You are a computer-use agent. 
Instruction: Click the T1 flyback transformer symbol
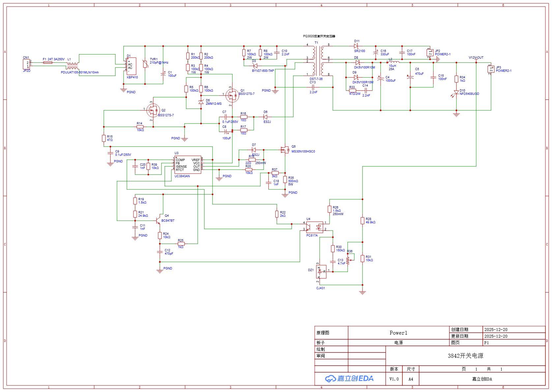pyautogui.click(x=318, y=61)
